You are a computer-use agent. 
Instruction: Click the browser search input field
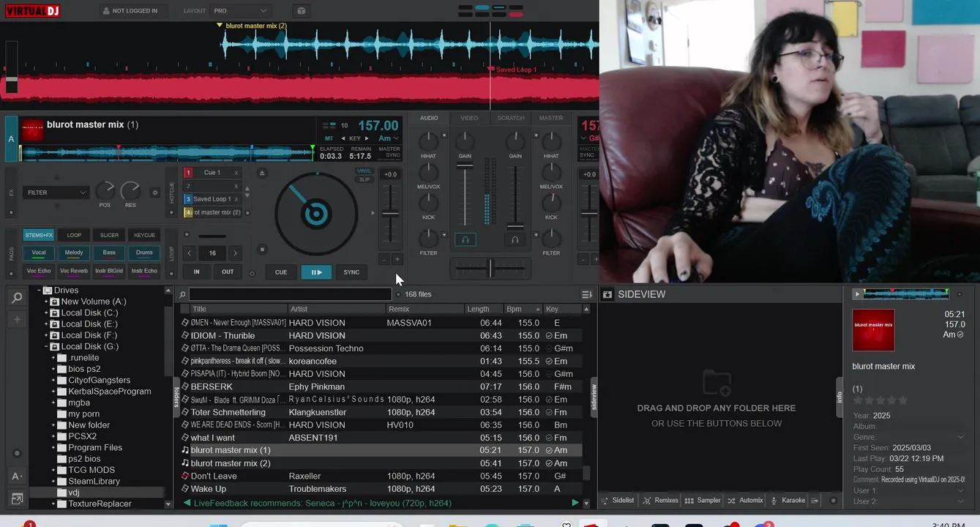point(290,294)
